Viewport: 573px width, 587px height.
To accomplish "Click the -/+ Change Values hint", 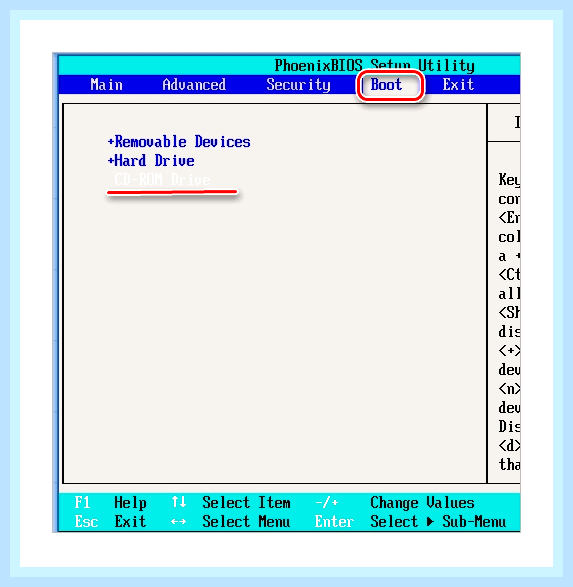I will coord(394,502).
